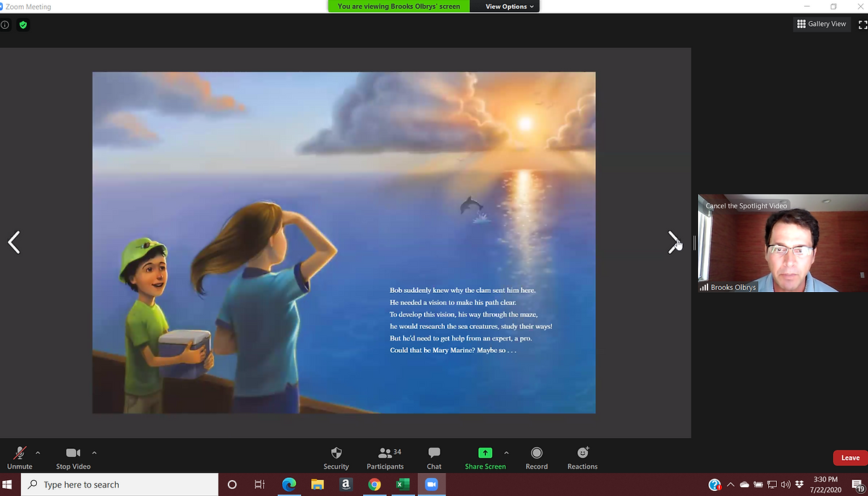This screenshot has height=496, width=868.
Task: Open the Chat panel
Action: 434,457
